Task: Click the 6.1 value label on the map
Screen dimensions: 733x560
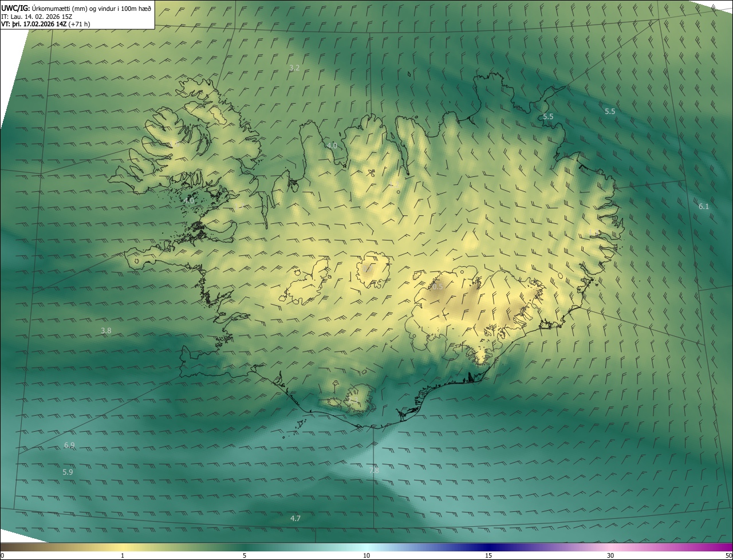Action: click(x=704, y=206)
